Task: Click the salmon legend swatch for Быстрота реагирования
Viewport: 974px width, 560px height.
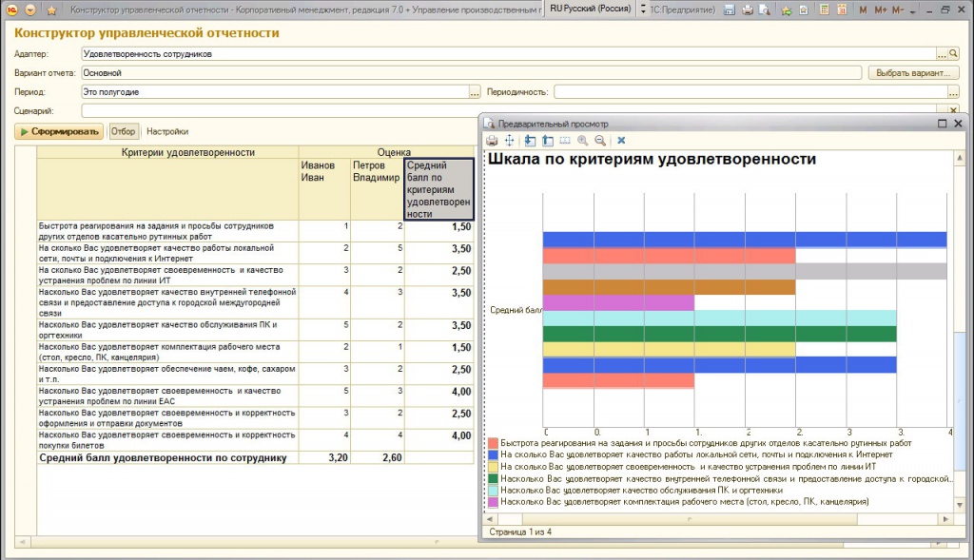Action: coord(494,443)
